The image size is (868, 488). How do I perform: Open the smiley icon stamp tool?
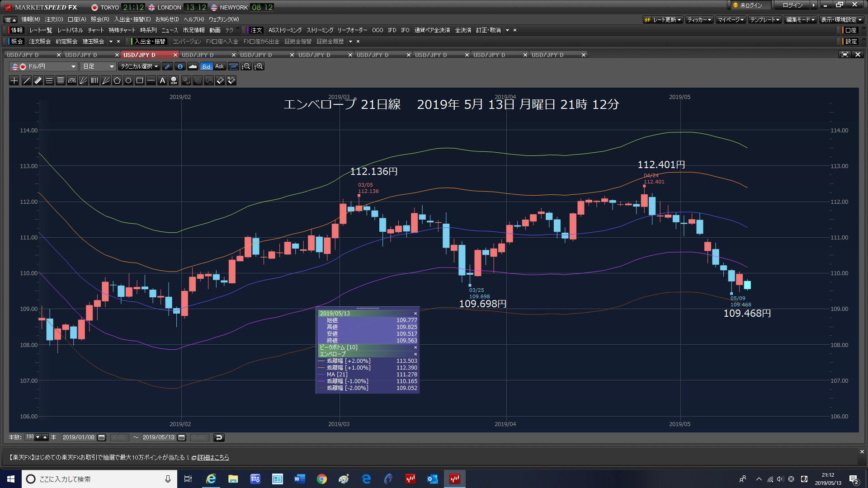pos(174,80)
